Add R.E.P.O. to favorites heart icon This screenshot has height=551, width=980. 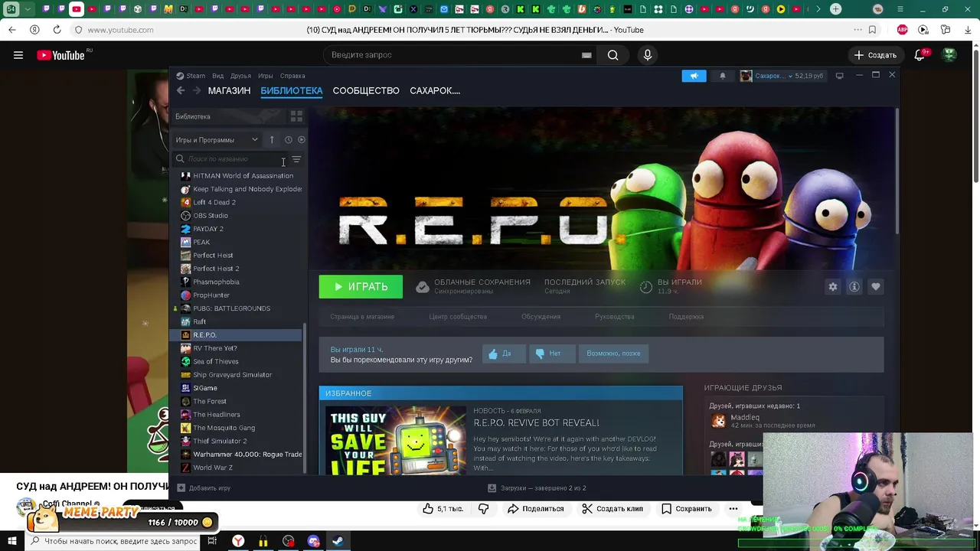tap(876, 286)
